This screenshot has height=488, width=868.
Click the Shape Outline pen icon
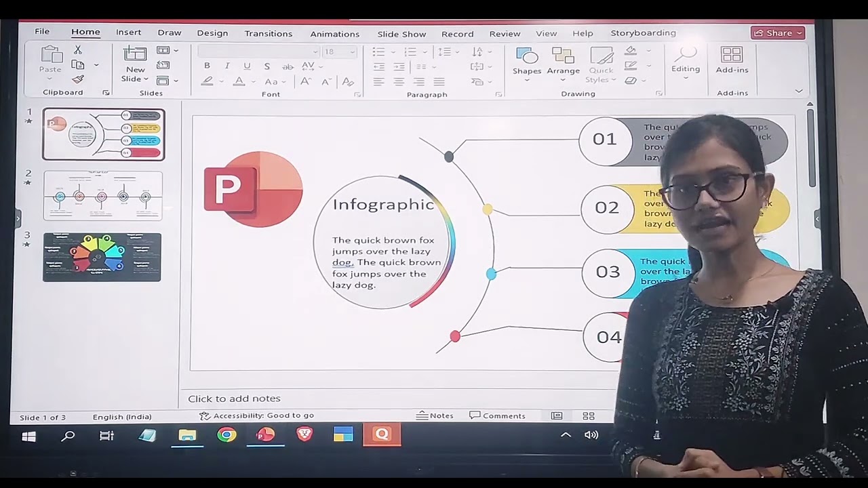(631, 66)
